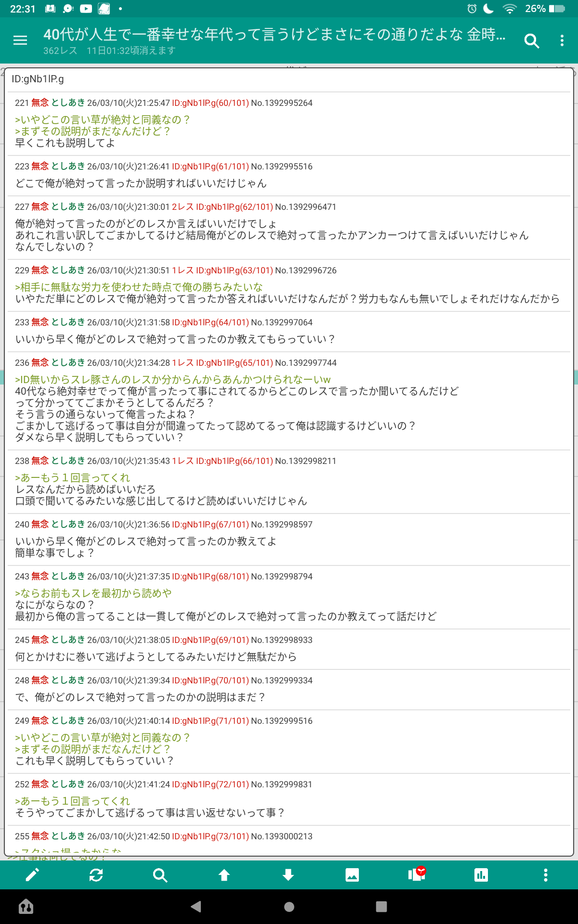Expand the 1レス reply on post 238
Viewport: 578px width, 924px height.
(x=183, y=461)
